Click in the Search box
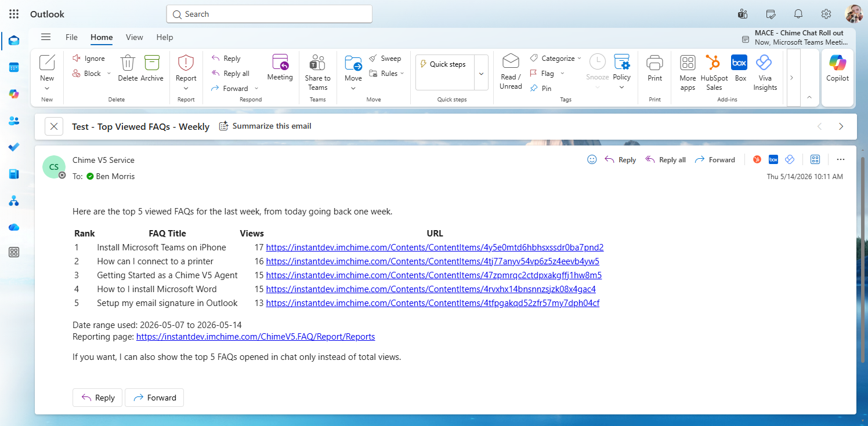868x426 pixels. coord(269,14)
